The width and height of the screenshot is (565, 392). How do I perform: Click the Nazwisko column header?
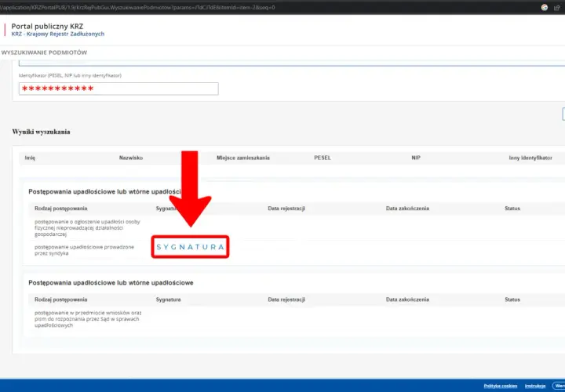point(131,158)
